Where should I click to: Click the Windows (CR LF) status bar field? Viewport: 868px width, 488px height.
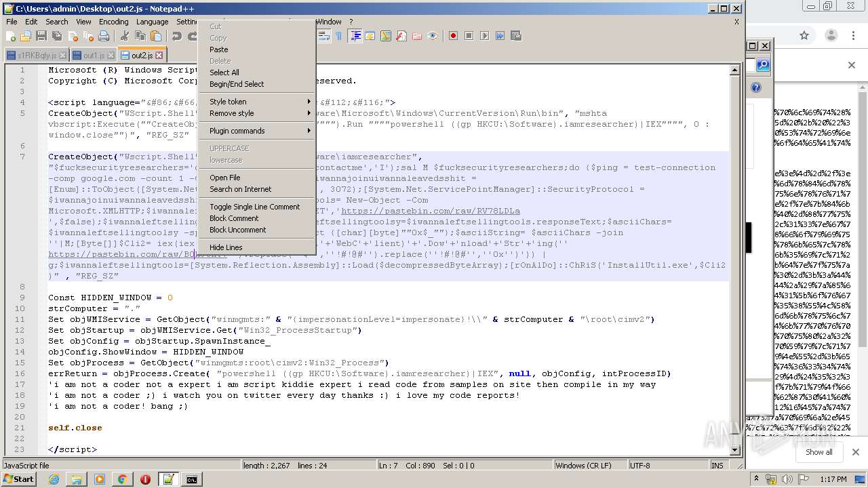tap(589, 466)
